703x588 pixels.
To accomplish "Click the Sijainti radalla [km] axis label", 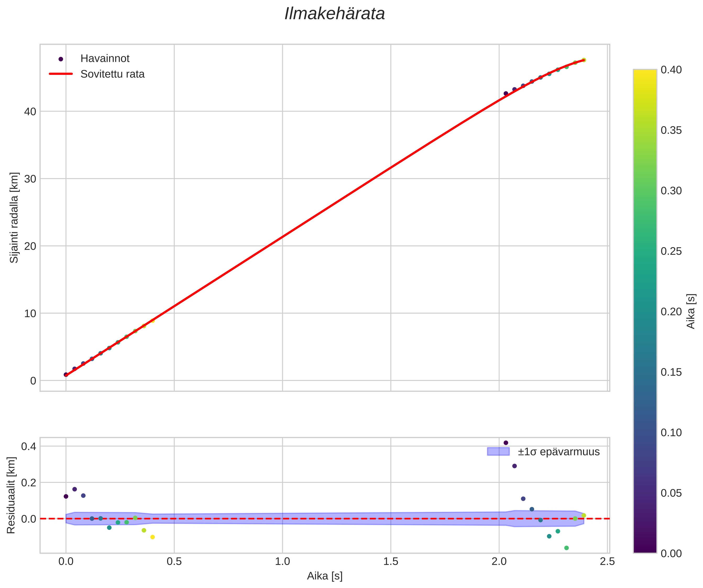I will click(x=14, y=218).
